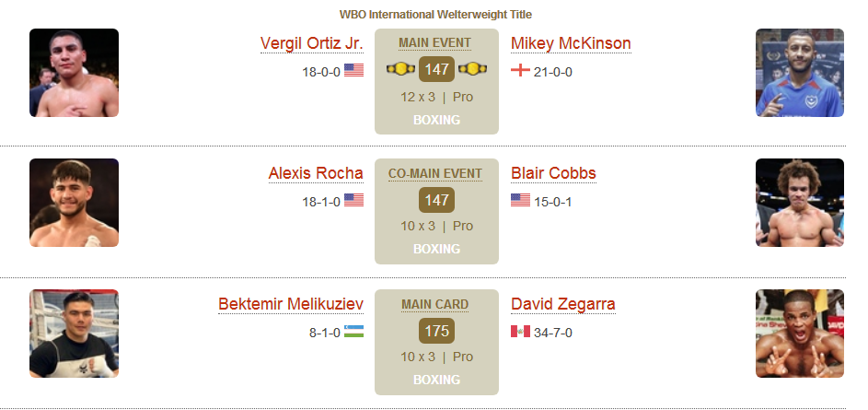Select Bektemir Melikuziev name link
This screenshot has width=868, height=410.
click(x=291, y=304)
